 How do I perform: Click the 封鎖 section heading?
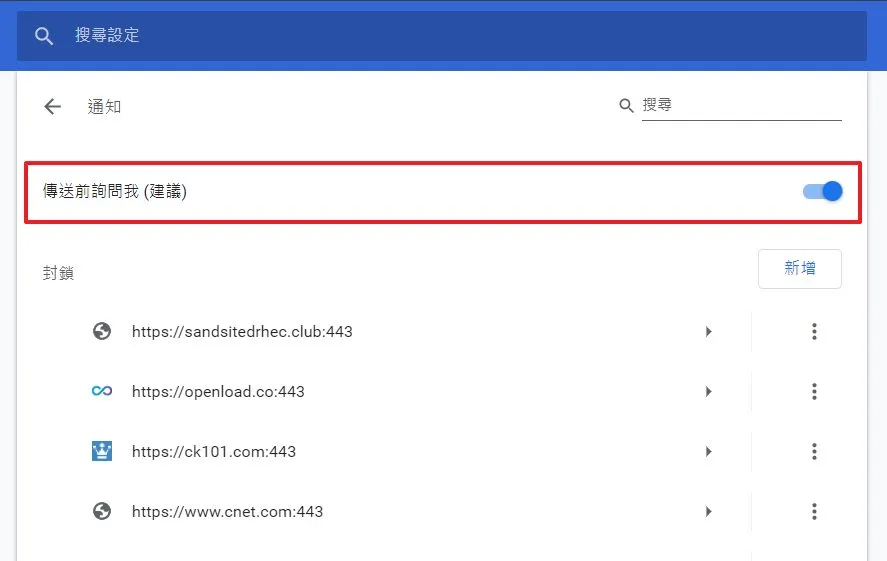(x=58, y=273)
